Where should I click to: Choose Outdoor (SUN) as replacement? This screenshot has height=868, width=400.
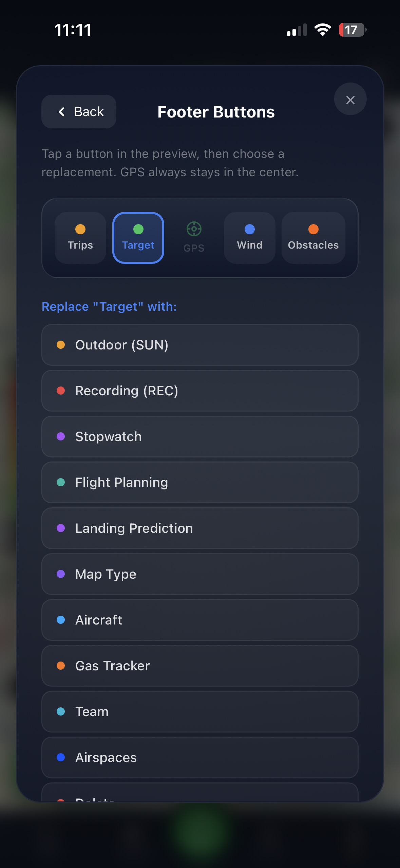pyautogui.click(x=200, y=345)
